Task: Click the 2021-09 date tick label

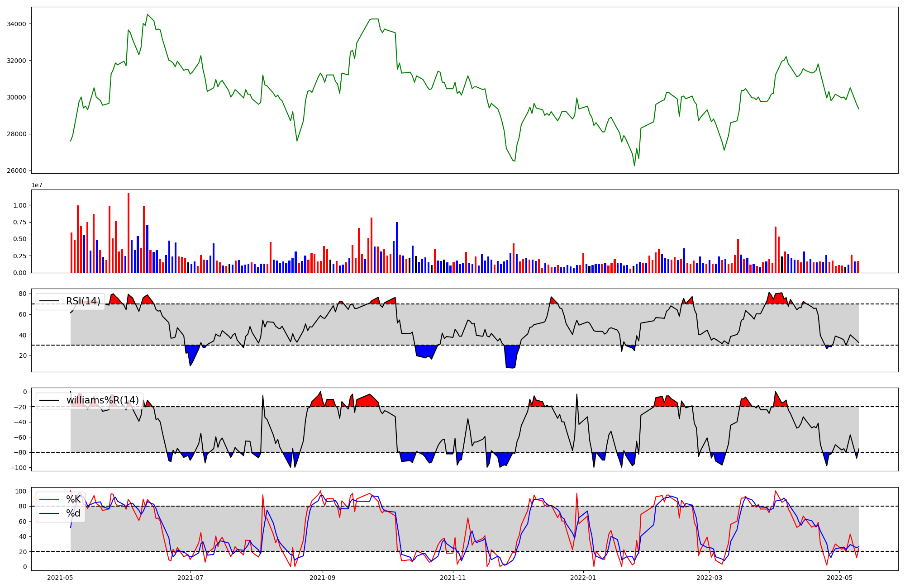Action: [x=323, y=578]
